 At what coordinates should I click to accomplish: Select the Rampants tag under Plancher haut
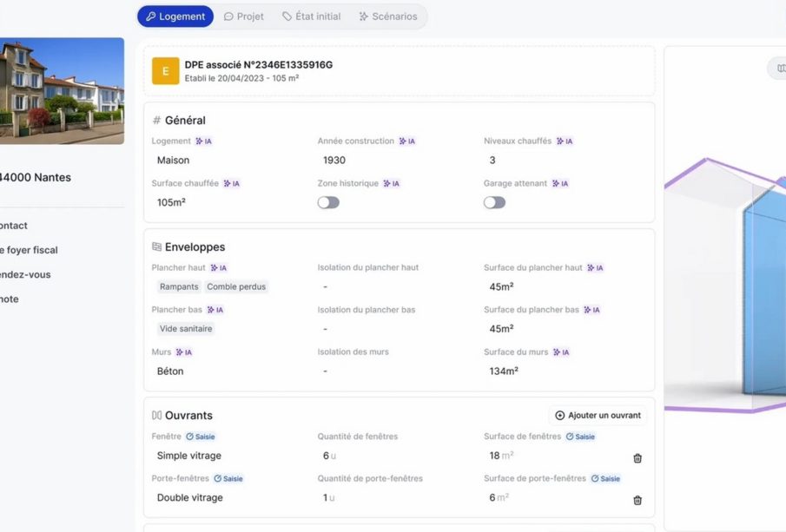point(179,286)
